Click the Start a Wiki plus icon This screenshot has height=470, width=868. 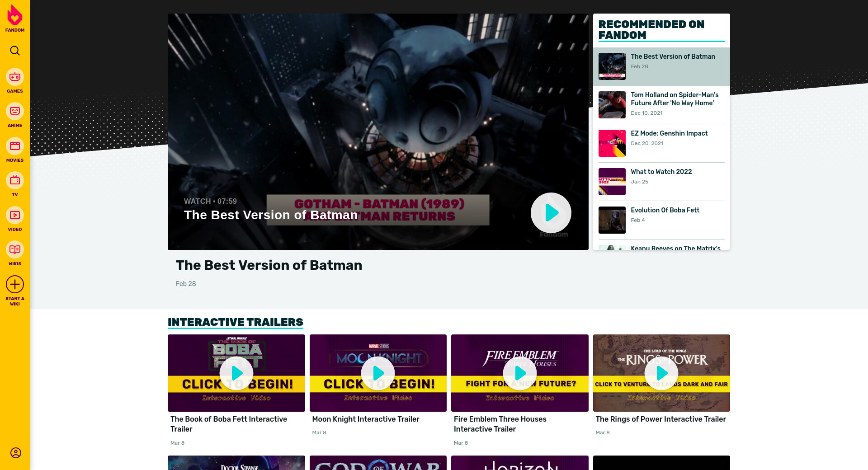15,284
